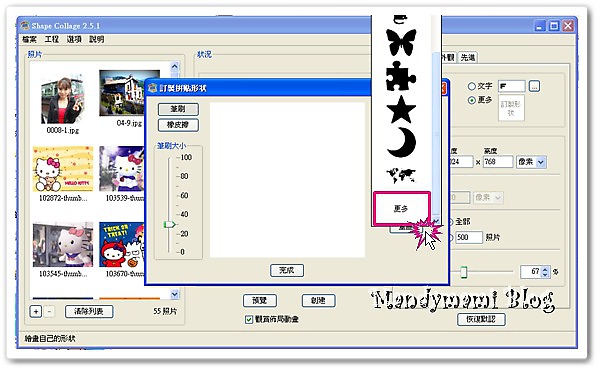Increase the 67 percent value
Viewport: 600px width, 371px height.
tap(545, 268)
